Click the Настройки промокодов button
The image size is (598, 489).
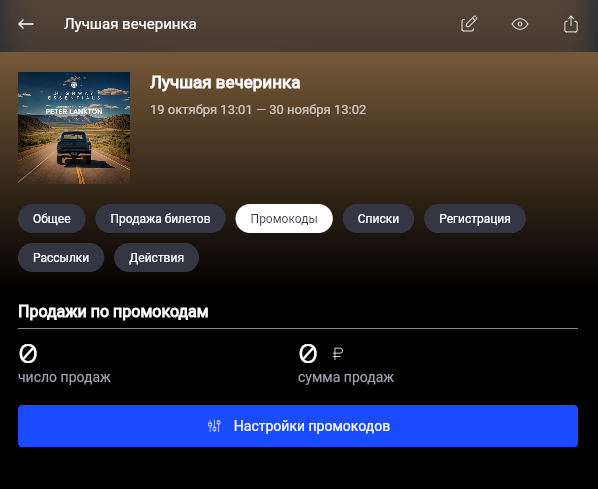(x=298, y=426)
